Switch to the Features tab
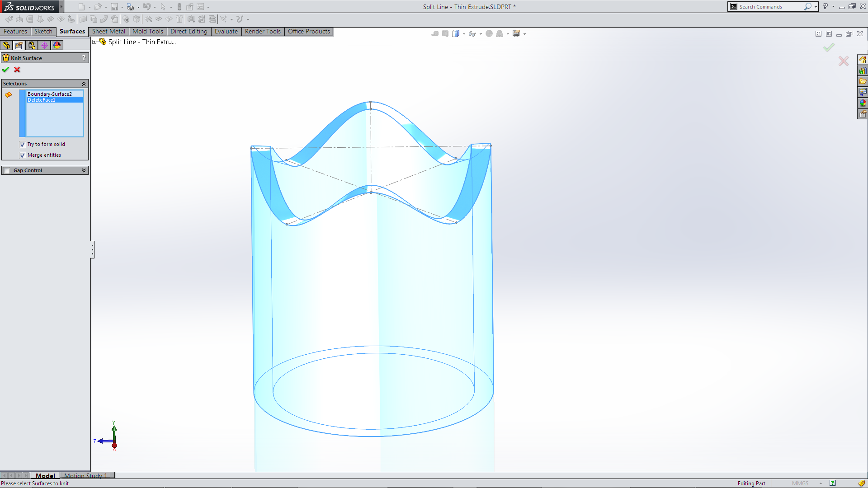Screen dimensions: 868x488 tap(15, 32)
